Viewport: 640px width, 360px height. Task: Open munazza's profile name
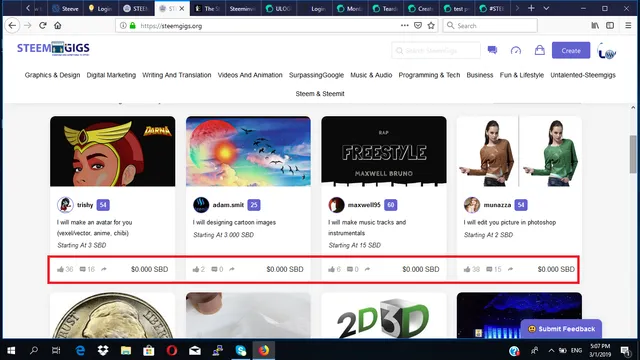[x=497, y=205]
